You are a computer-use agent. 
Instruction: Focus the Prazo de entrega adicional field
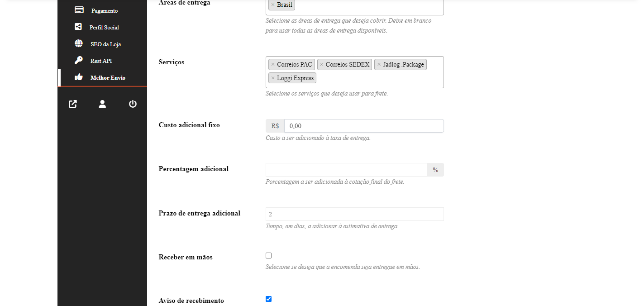coord(354,214)
